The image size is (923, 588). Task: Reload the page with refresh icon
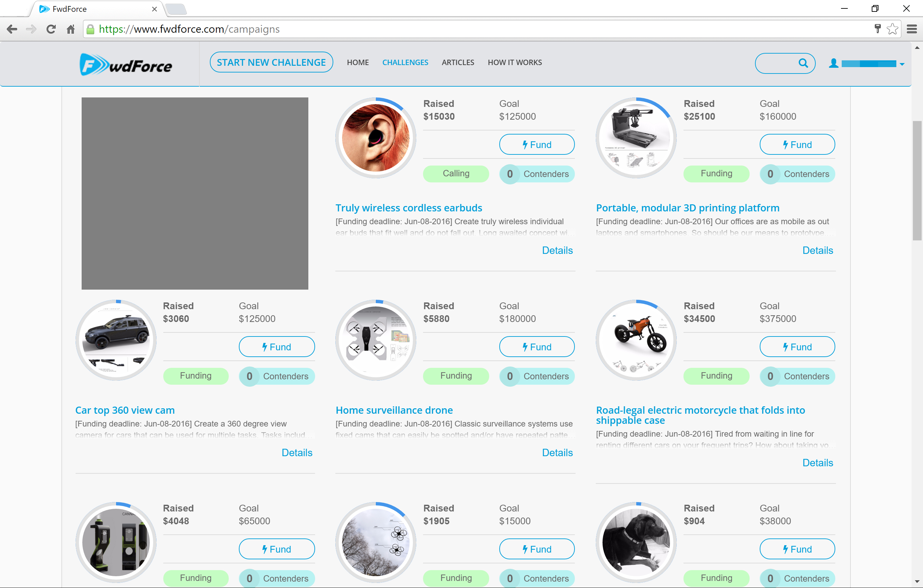(51, 29)
